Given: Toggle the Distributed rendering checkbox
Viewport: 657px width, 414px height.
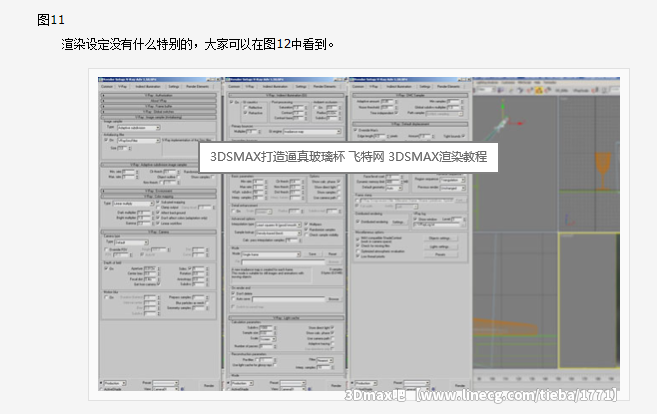Looking at the screenshot, I should tap(358, 222).
